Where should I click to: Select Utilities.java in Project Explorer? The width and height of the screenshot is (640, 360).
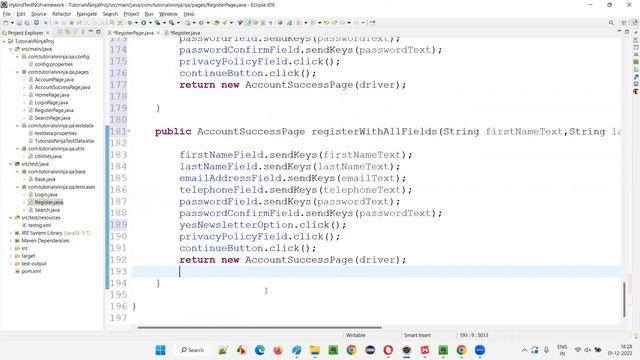48,156
